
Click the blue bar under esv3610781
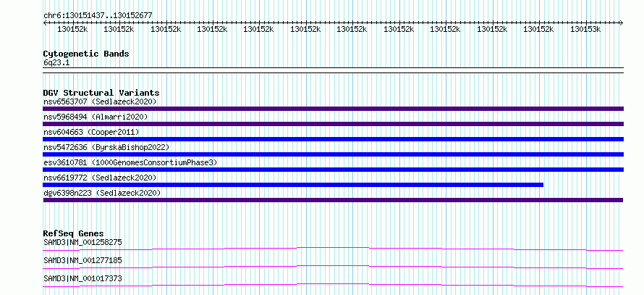[x=333, y=170]
